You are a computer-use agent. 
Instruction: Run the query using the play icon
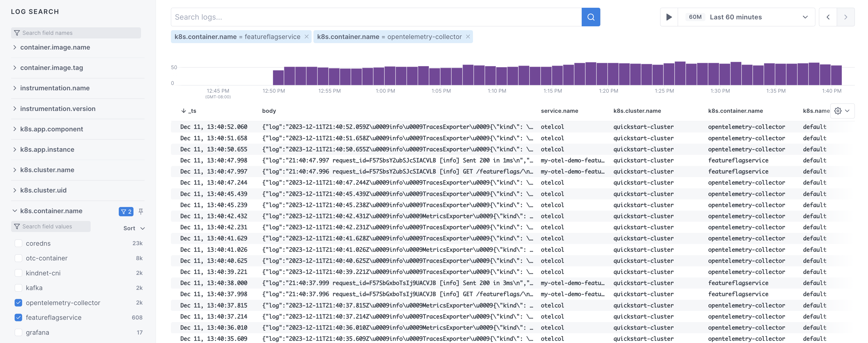click(669, 17)
